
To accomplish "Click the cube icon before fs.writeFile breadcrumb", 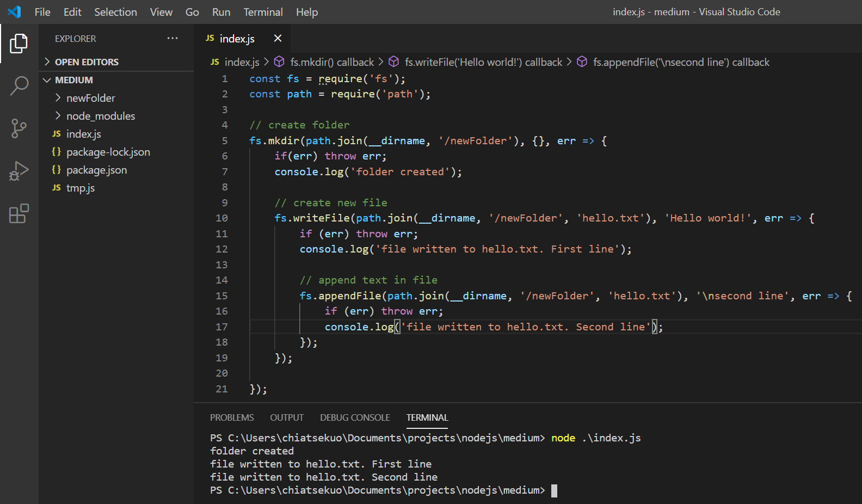I will (394, 62).
